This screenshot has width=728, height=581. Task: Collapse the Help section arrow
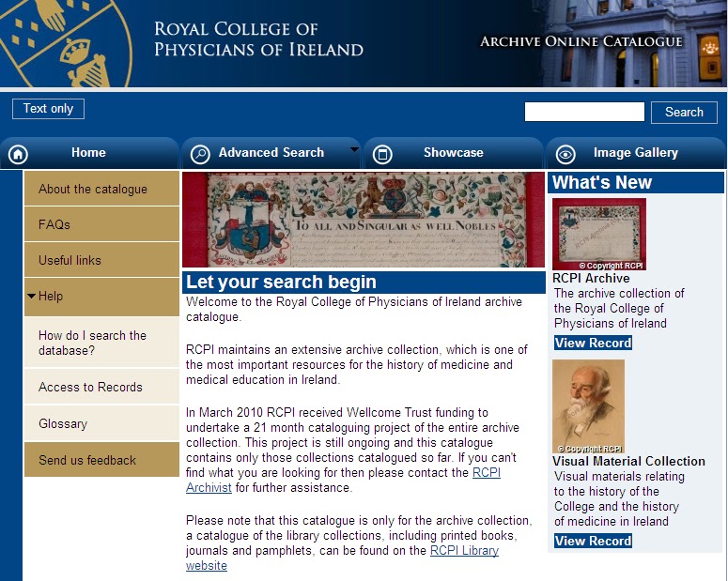31,296
